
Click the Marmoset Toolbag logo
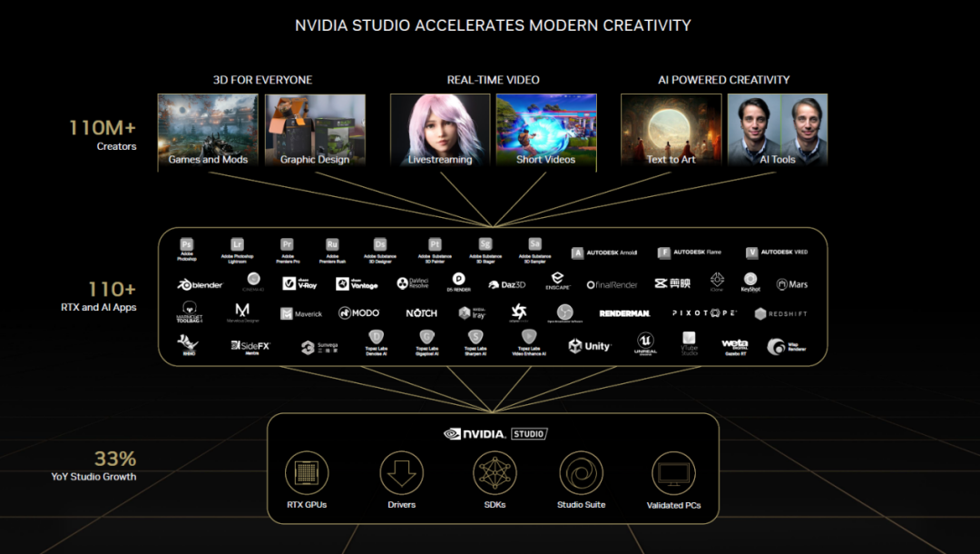190,312
